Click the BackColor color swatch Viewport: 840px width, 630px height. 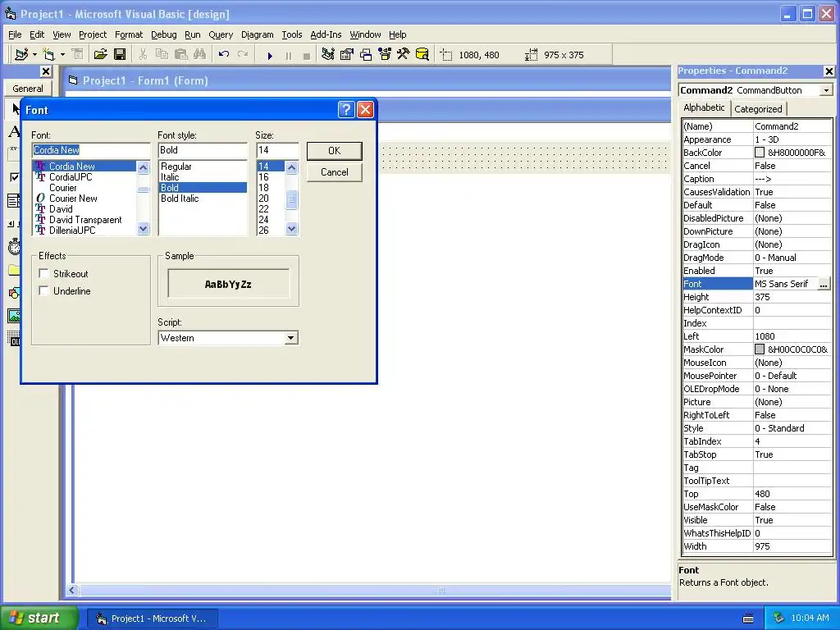(760, 153)
